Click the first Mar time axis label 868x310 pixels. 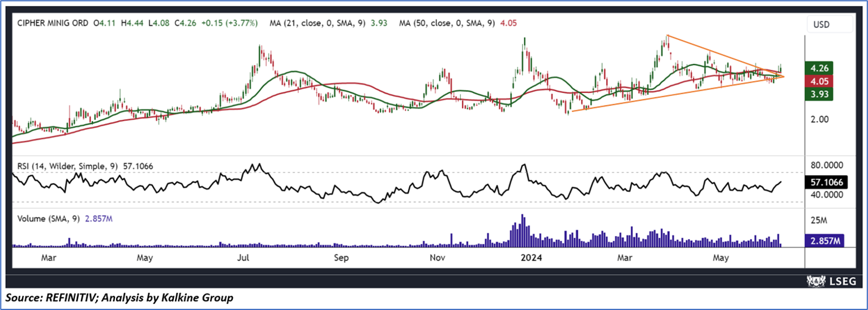pos(49,258)
